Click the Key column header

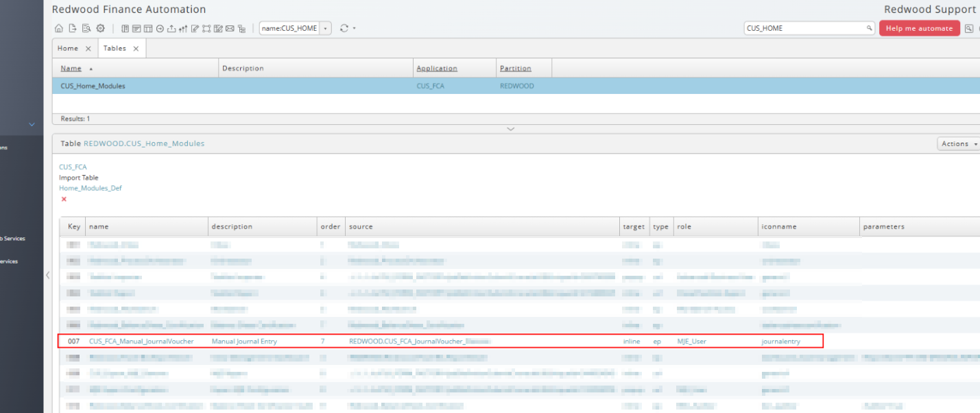pos(74,226)
